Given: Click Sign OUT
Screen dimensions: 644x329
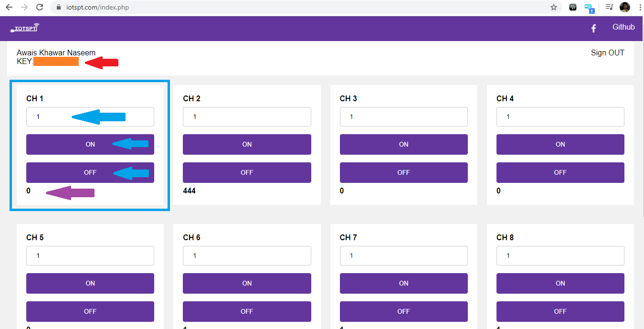Looking at the screenshot, I should pos(607,53).
